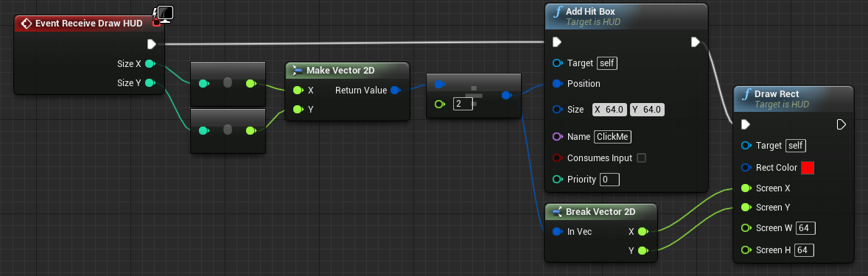Image resolution: width=868 pixels, height=276 pixels.
Task: Toggle the Consumes Input checkbox
Action: click(642, 158)
